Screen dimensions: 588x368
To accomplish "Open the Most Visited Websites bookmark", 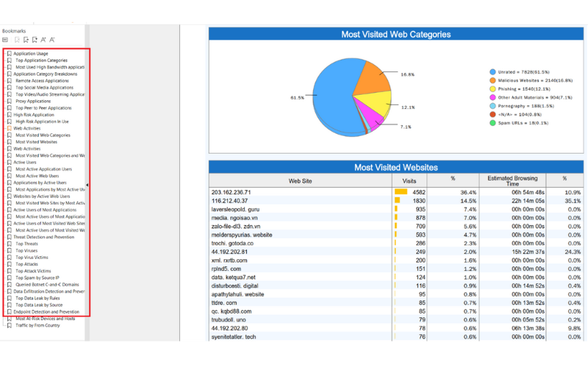I will [x=36, y=142].
